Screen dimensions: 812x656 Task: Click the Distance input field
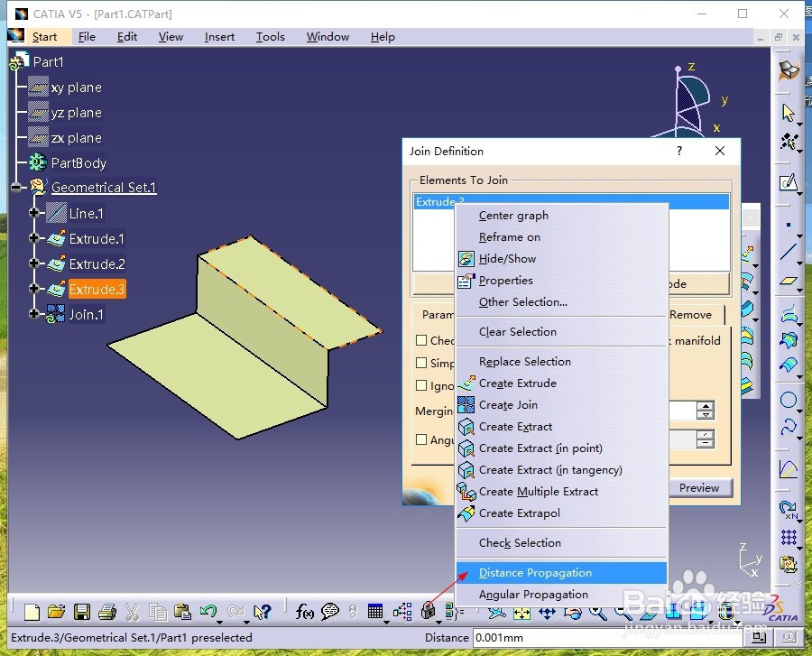608,637
